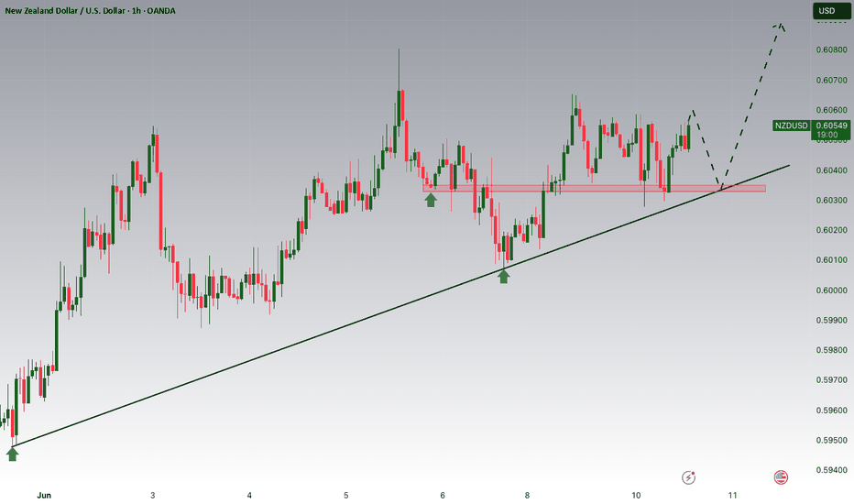Click the Jun date label on time axis
Screen dimensions: 854x504
pos(44,495)
